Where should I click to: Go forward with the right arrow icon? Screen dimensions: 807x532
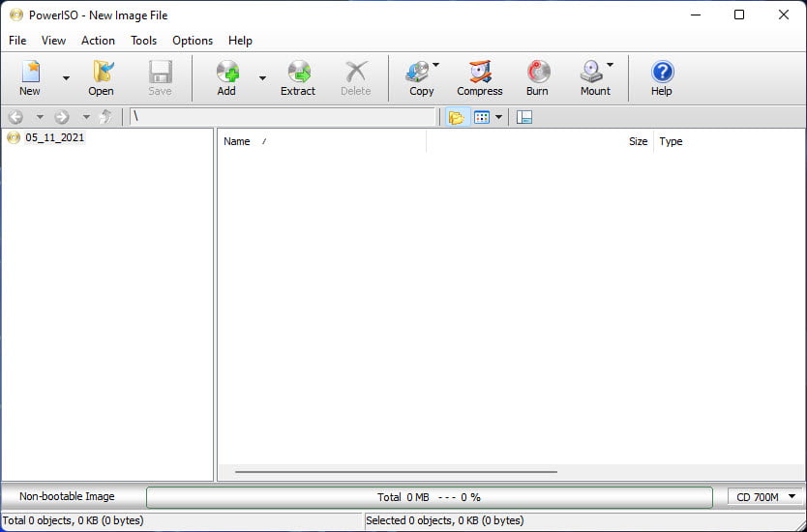[62, 117]
